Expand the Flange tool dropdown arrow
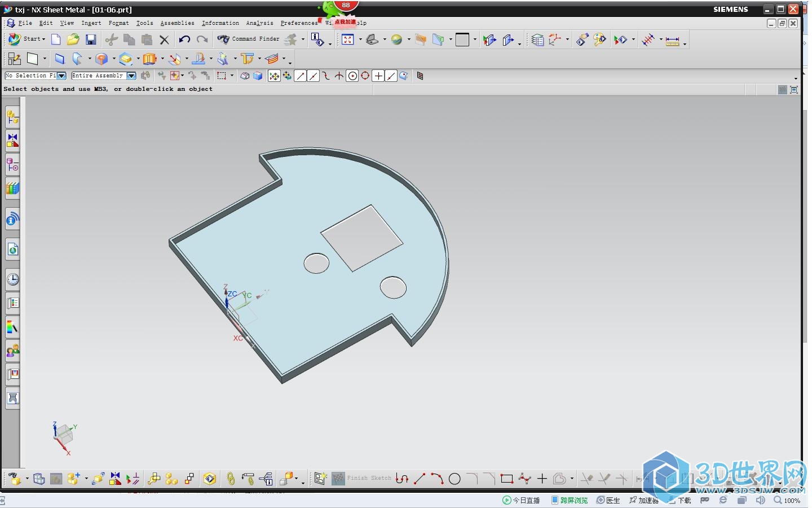Image resolution: width=812 pixels, height=508 pixels. (x=90, y=59)
